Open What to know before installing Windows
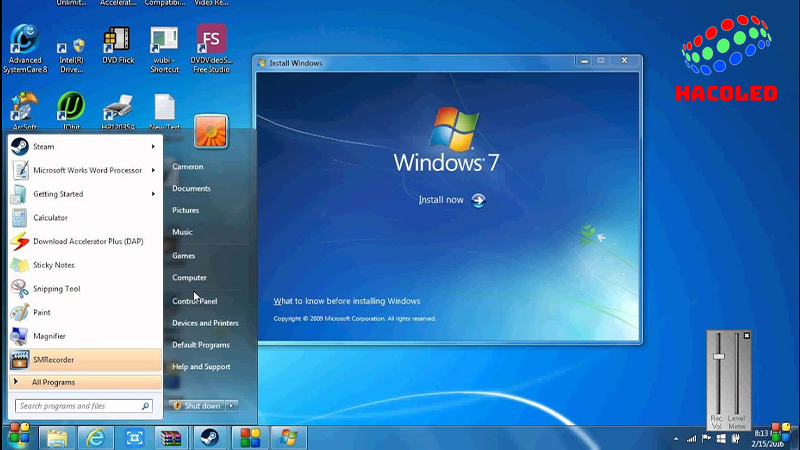800x450 pixels. coord(347,301)
